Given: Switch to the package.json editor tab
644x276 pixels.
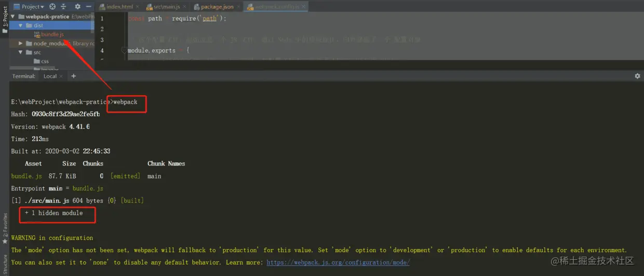Looking at the screenshot, I should click(x=217, y=6).
